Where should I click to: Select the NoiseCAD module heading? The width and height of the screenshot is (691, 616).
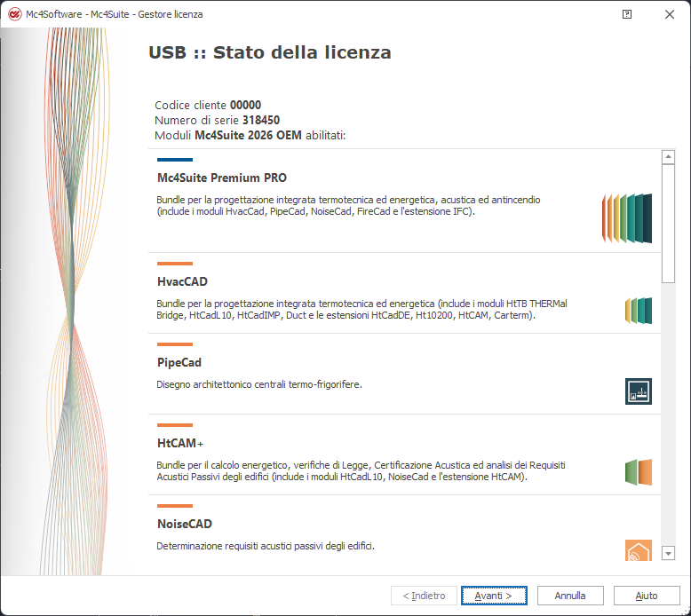184,524
